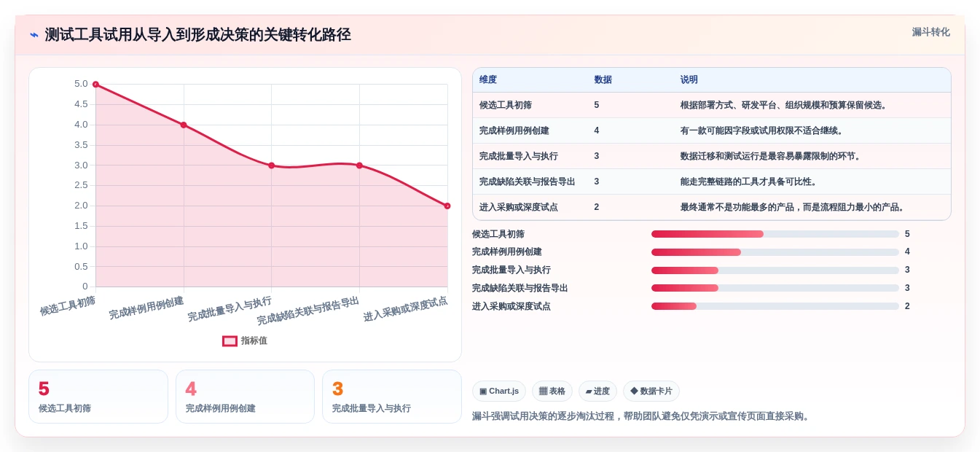The image size is (980, 452).
Task: Select the 表格 tag chip
Action: tap(552, 391)
